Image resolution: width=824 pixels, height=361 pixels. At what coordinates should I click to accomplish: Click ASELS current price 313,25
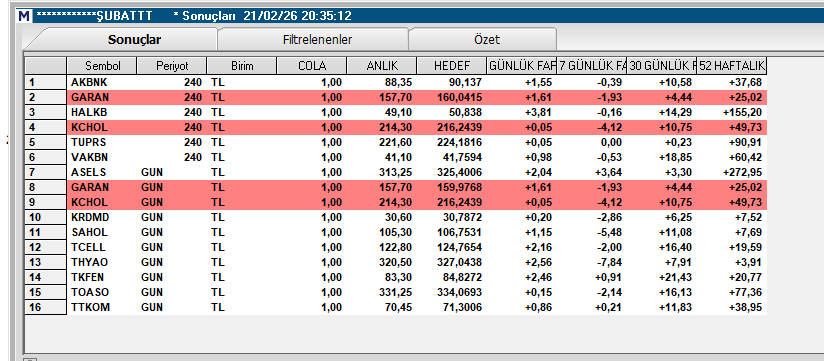[x=397, y=172]
